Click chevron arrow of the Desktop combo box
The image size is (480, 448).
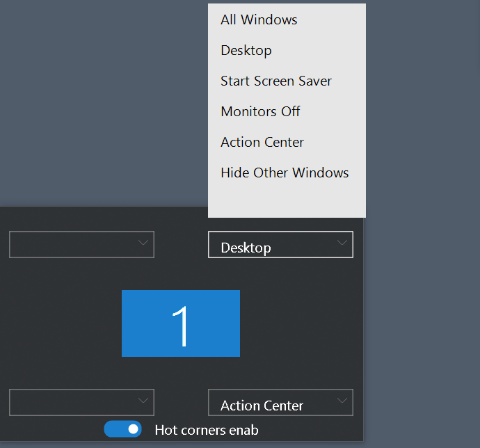[342, 243]
